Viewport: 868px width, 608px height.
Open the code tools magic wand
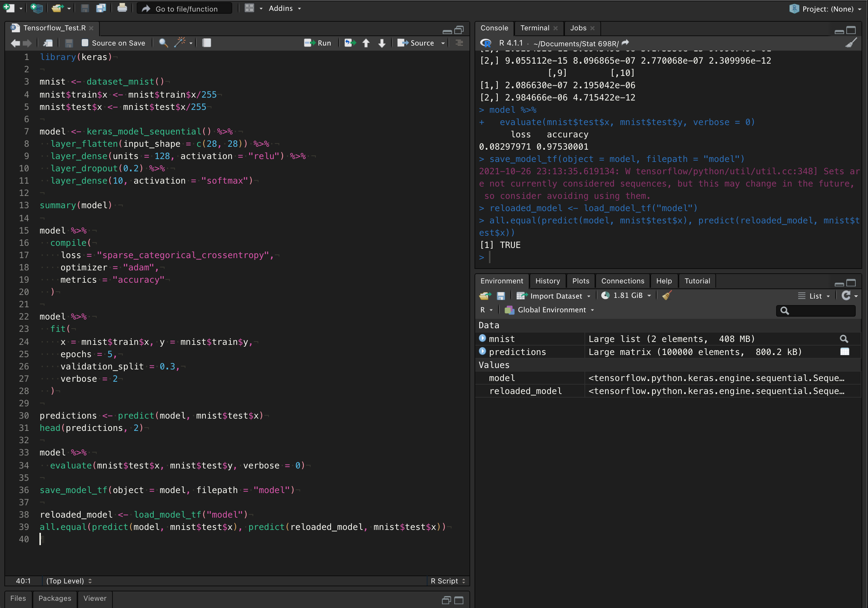click(x=180, y=43)
